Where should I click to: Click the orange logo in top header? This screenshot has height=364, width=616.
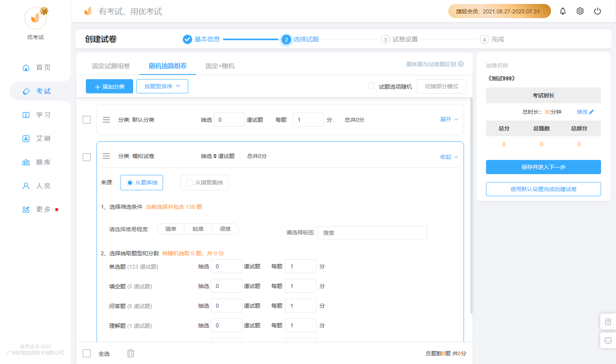(x=88, y=11)
